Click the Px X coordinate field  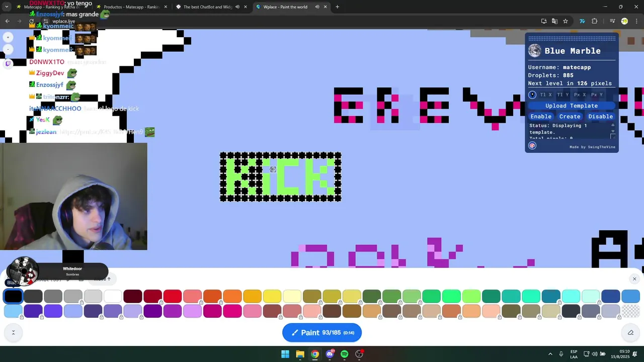(580, 95)
